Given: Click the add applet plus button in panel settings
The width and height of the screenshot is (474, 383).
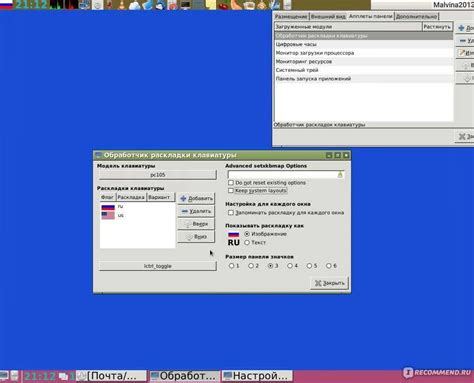Looking at the screenshot, I should pyautogui.click(x=465, y=28).
